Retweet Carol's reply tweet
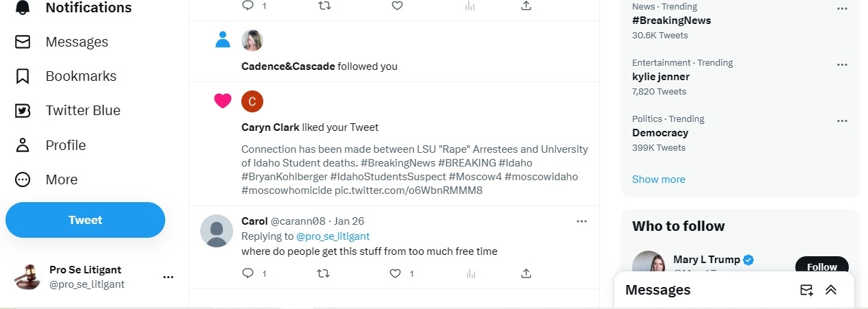Screen dimensions: 868x309 click(x=323, y=273)
